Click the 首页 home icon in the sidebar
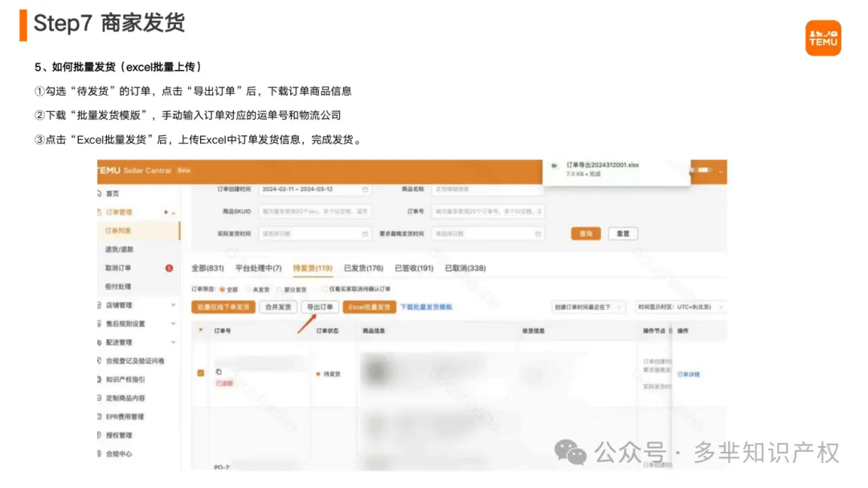The image size is (868, 488). click(100, 193)
